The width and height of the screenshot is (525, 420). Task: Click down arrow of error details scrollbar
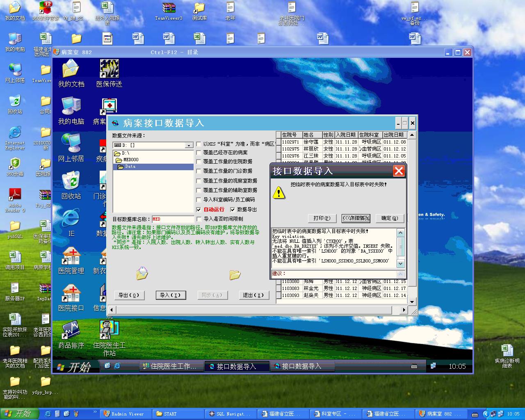pyautogui.click(x=401, y=264)
